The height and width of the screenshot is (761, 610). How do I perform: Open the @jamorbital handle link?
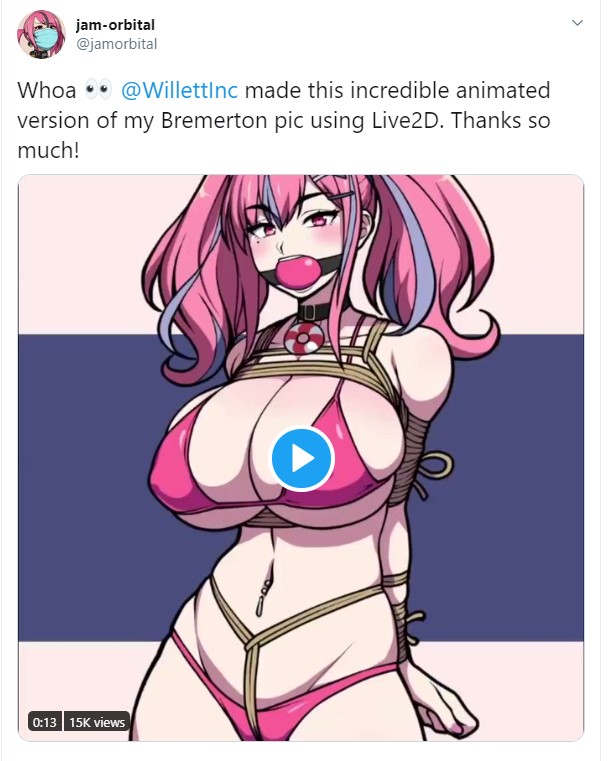pos(116,44)
